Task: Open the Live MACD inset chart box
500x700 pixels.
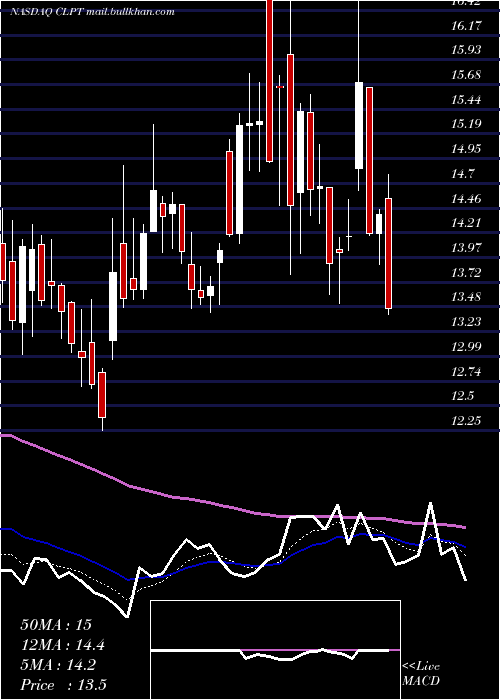Action: point(275,650)
